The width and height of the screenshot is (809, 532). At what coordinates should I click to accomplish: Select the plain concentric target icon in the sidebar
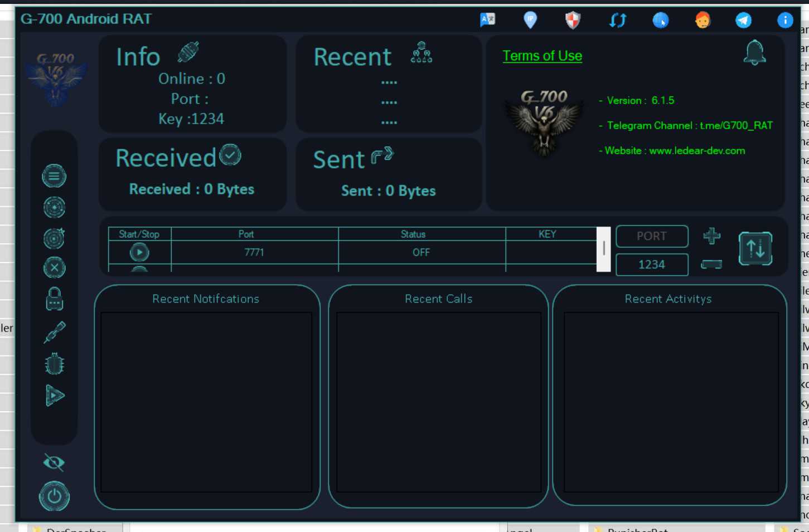[54, 207]
